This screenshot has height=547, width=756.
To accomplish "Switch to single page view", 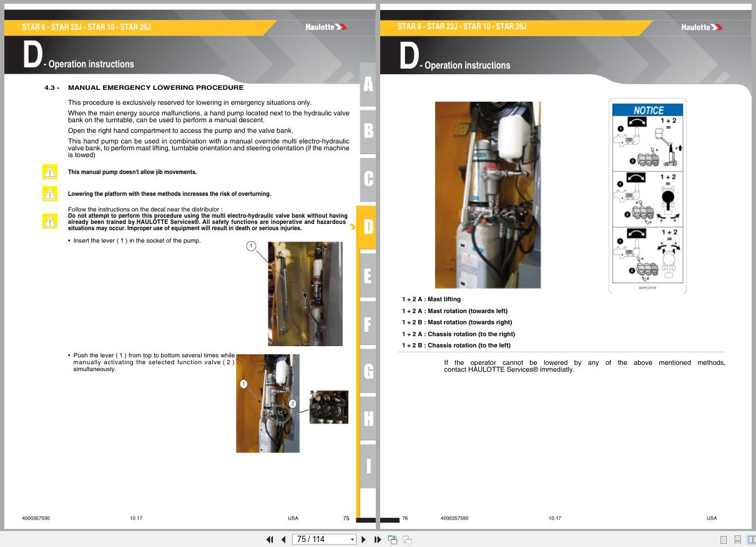I will click(x=724, y=540).
